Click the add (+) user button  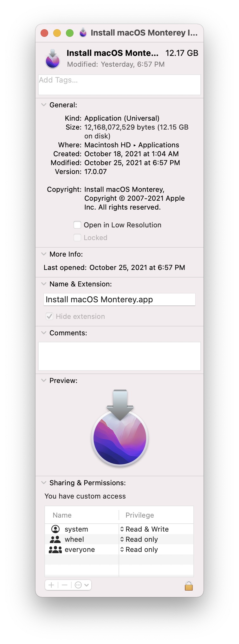click(x=51, y=585)
